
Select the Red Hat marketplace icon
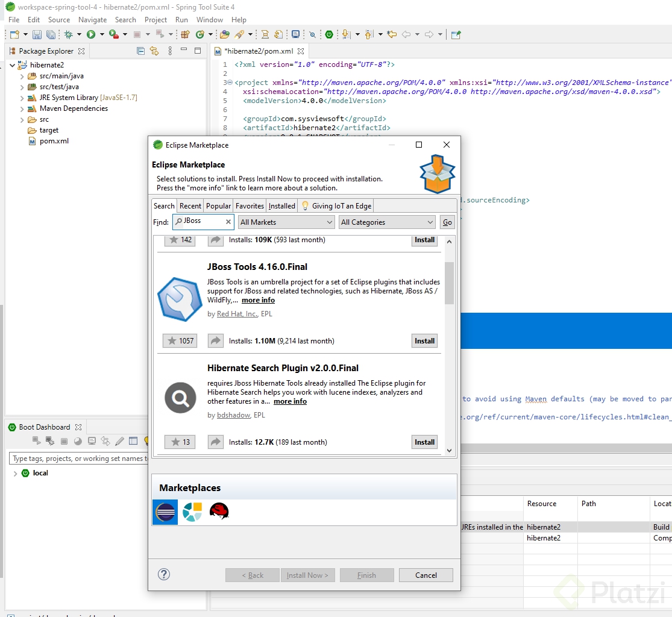(x=219, y=511)
